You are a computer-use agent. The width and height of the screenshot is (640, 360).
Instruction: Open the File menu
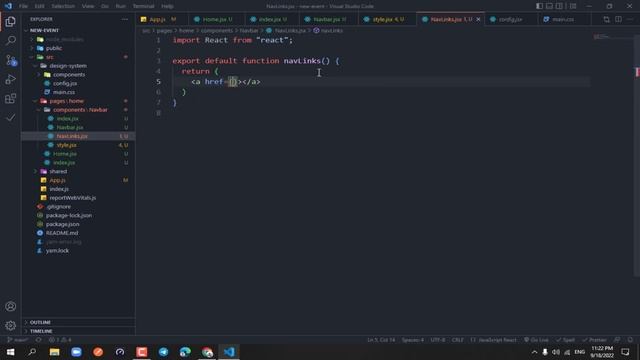[23, 6]
